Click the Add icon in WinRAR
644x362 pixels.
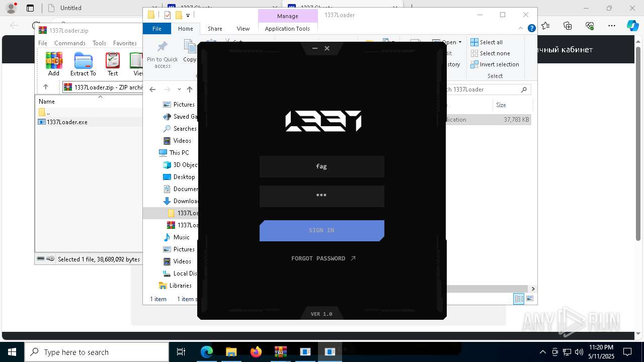(54, 64)
